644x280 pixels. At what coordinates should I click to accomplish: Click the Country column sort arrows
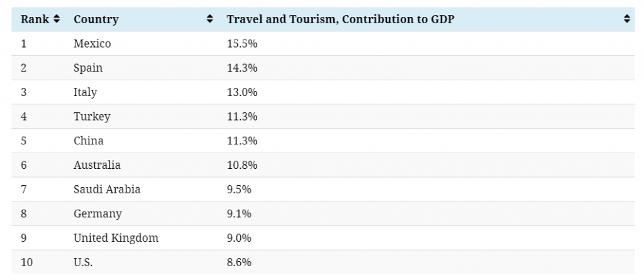coord(210,19)
